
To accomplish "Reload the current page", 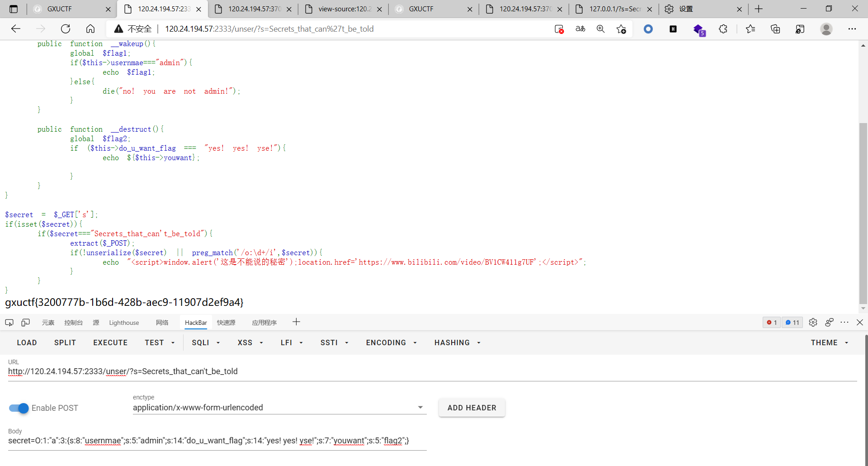I will [x=66, y=29].
